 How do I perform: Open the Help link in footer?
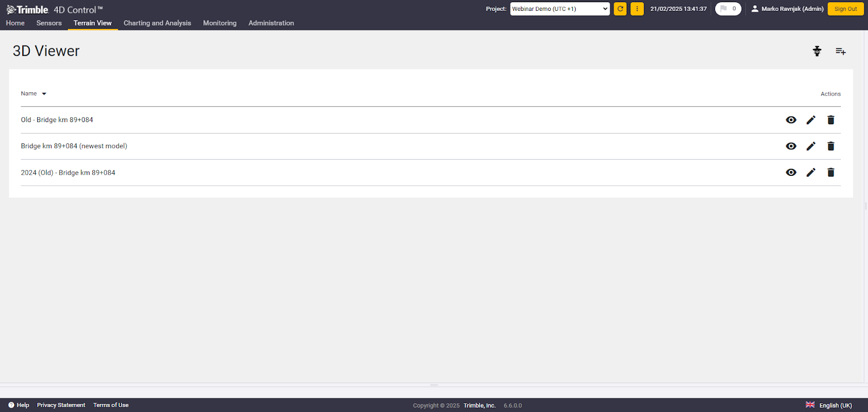[19, 405]
